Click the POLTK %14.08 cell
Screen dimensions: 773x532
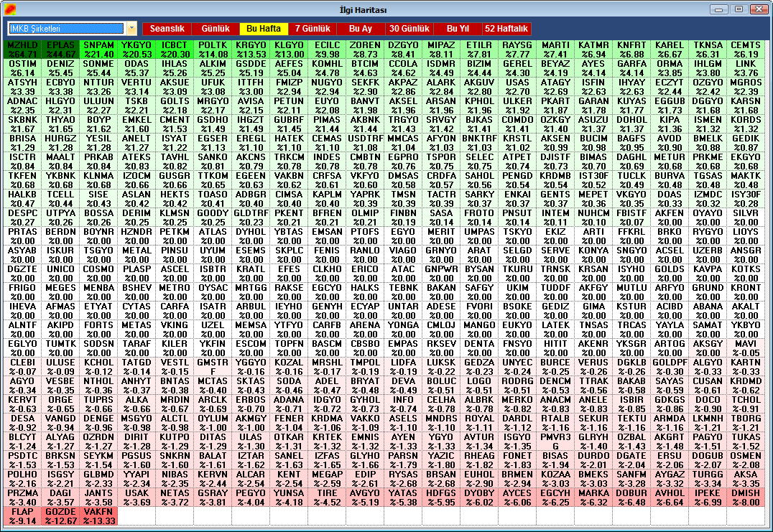point(213,50)
